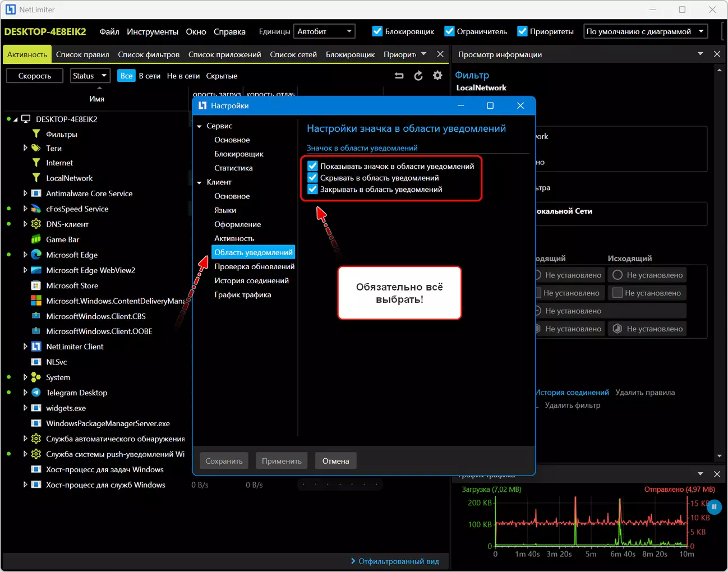This screenshot has width=728, height=572.
Task: Click the return-arrow icon left of refresh
Action: pos(399,76)
